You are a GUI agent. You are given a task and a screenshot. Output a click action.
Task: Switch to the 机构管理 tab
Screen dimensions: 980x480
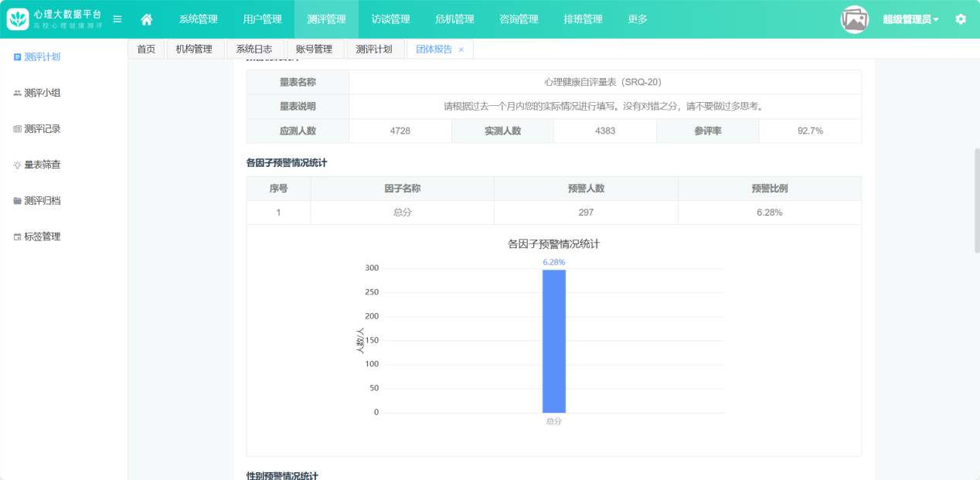(x=194, y=49)
